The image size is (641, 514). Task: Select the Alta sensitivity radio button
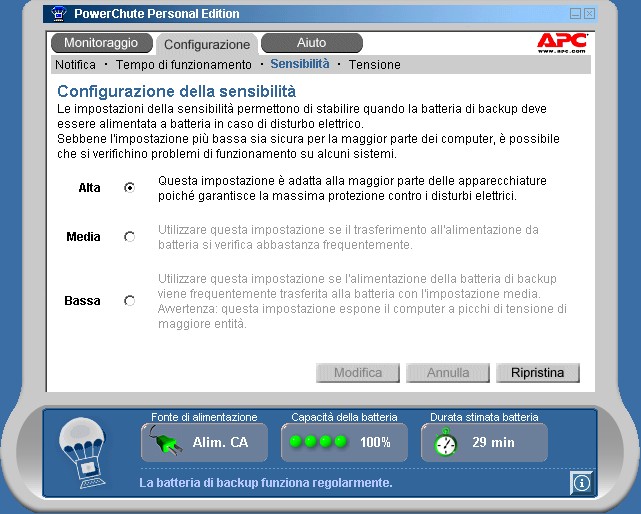point(129,188)
